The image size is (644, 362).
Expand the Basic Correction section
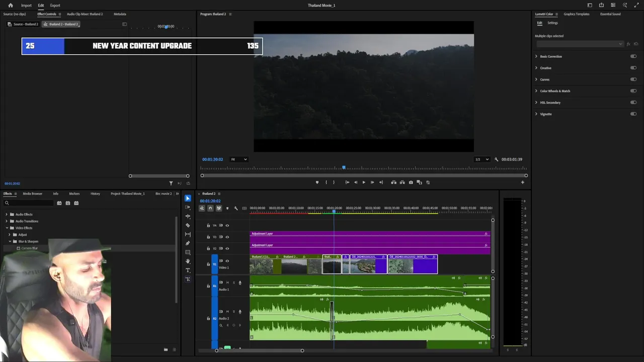536,56
